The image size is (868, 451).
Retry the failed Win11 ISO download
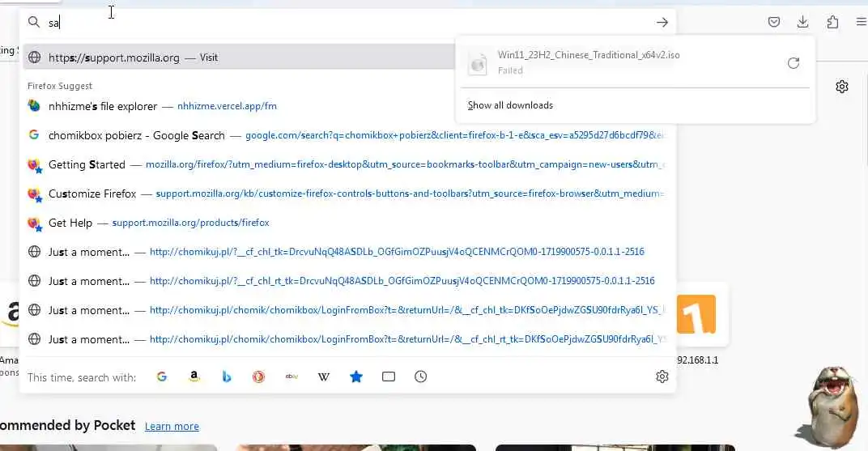point(794,63)
